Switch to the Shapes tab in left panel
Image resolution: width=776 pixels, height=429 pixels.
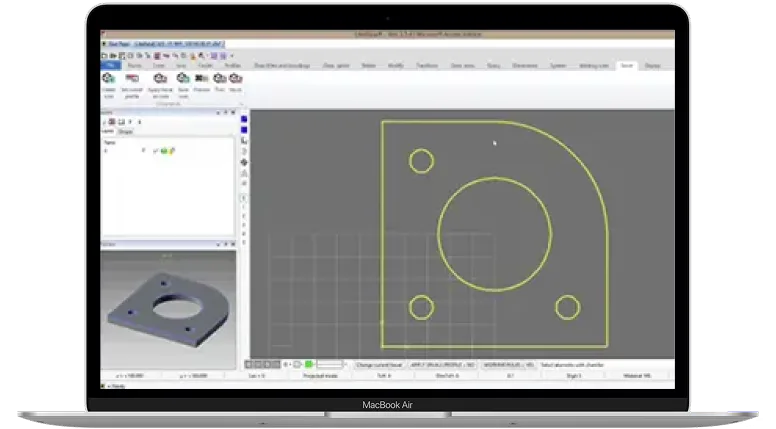point(126,131)
